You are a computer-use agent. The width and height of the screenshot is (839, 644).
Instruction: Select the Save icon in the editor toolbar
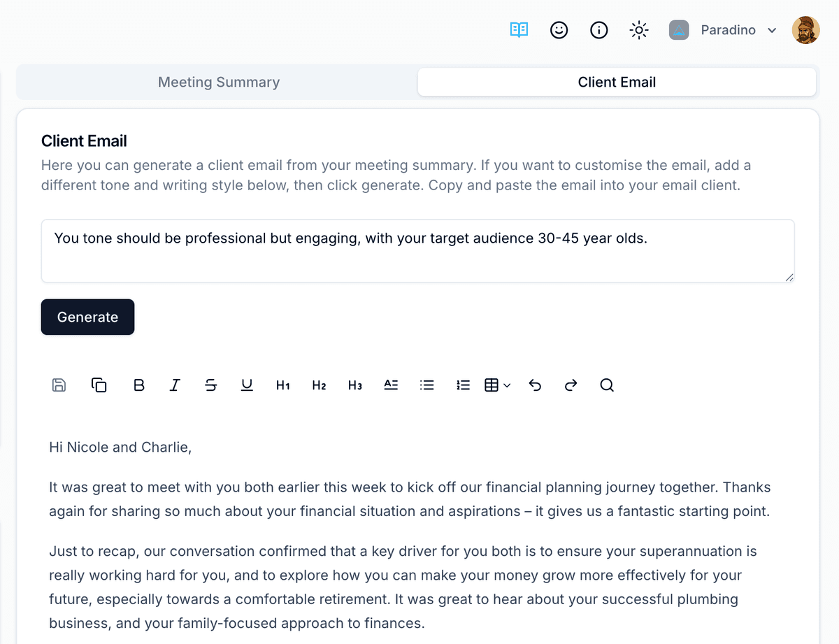pos(59,385)
